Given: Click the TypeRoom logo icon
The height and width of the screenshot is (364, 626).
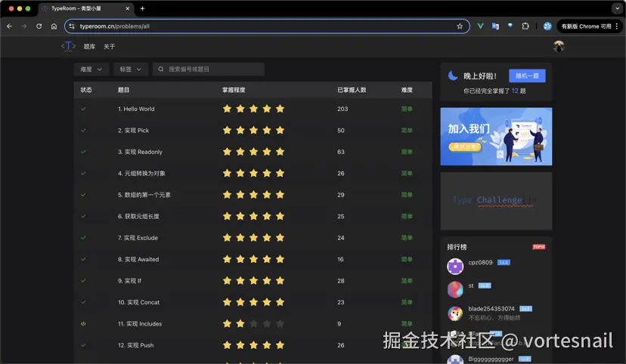Looking at the screenshot, I should 69,46.
